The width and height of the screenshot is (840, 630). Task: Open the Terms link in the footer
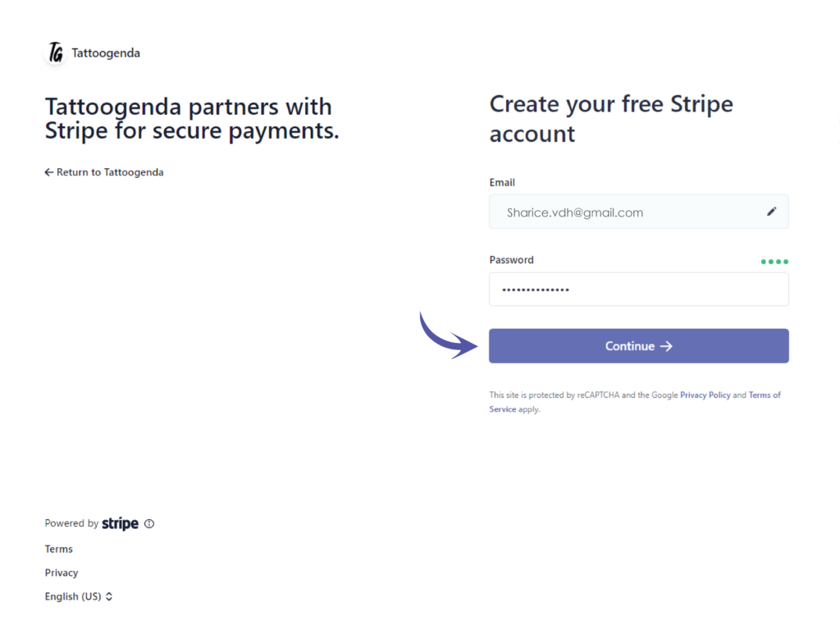coord(58,549)
